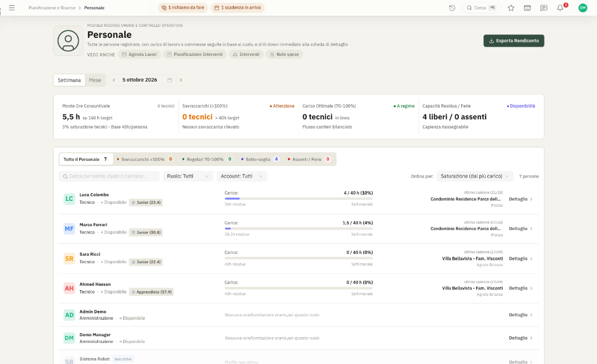Open the Pianificazione Interventi link

tap(195, 54)
